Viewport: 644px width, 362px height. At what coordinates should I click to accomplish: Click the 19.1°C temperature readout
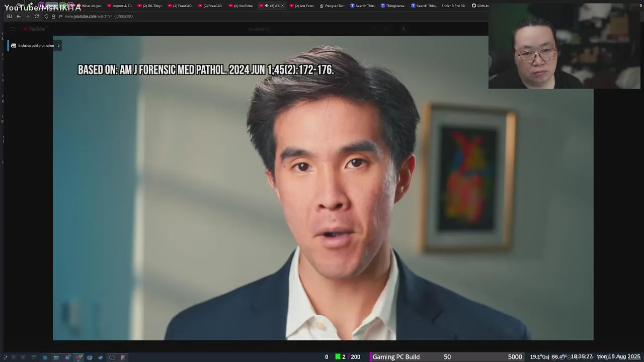pyautogui.click(x=538, y=357)
